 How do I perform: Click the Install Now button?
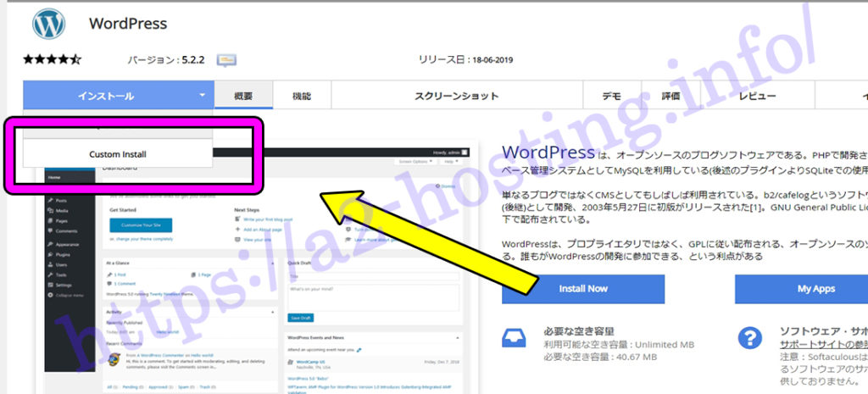click(583, 289)
